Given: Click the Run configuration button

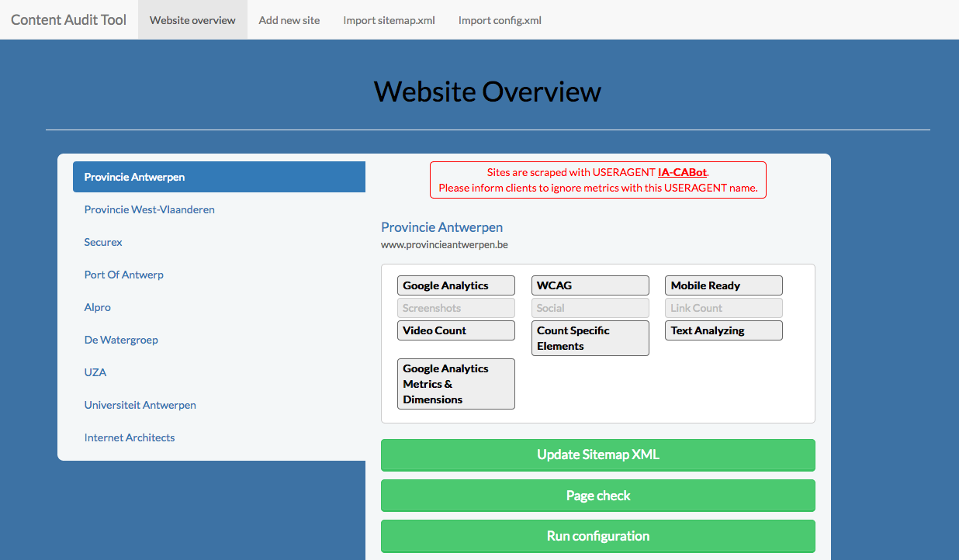Looking at the screenshot, I should (598, 535).
